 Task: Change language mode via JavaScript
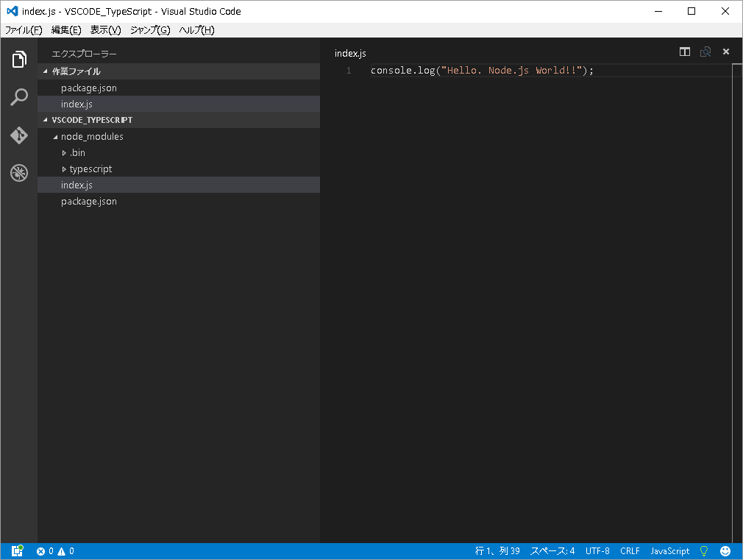coord(670,551)
